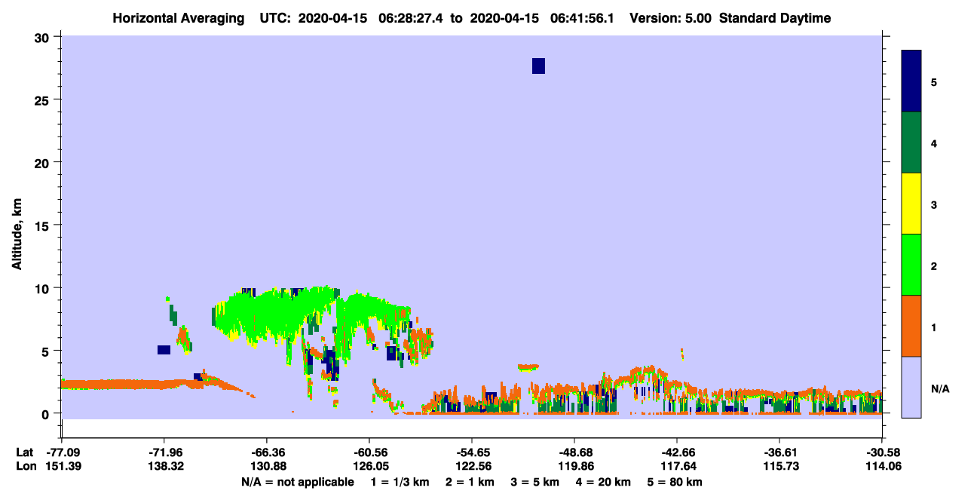Click the '4 = 20 km' legend note
The width and height of the screenshot is (980, 503).
point(603,482)
